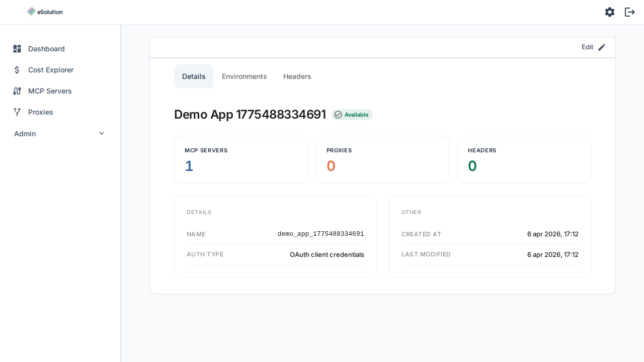The image size is (644, 362).
Task: Click the DETAILS section heading
Action: coord(199,212)
